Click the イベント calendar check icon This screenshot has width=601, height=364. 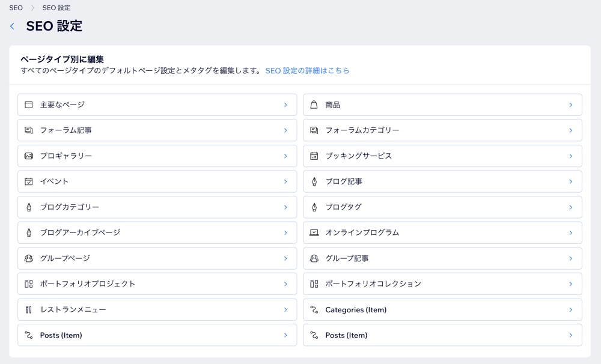29,181
